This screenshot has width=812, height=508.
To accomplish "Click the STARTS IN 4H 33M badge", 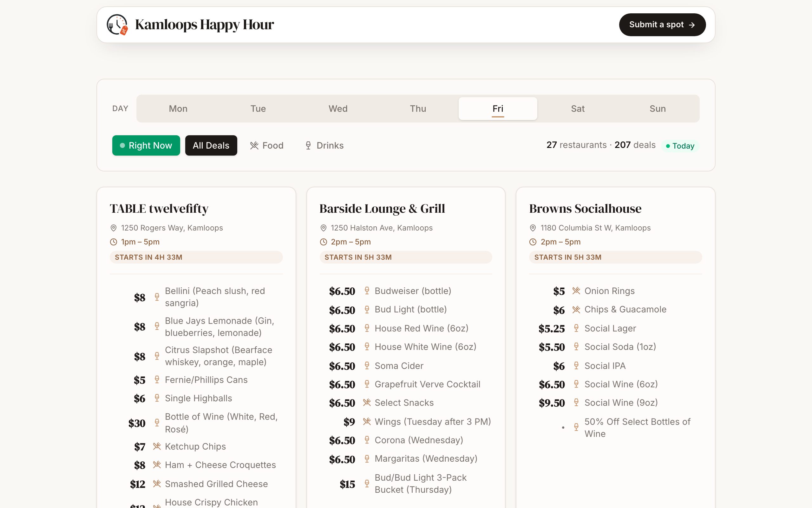I will click(x=196, y=257).
